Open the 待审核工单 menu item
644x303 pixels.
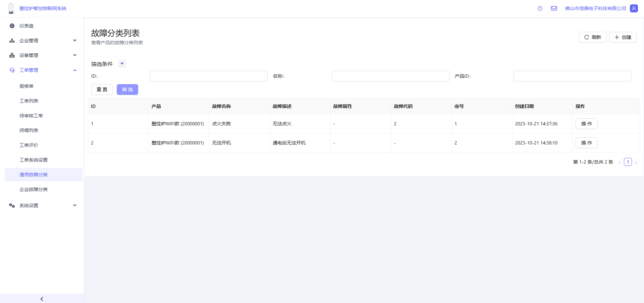(31, 116)
